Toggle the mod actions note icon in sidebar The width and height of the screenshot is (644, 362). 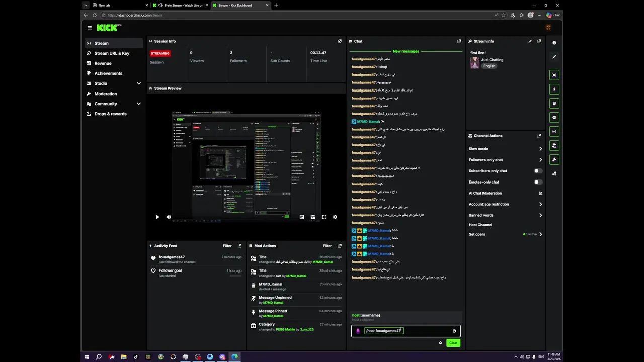point(554,104)
